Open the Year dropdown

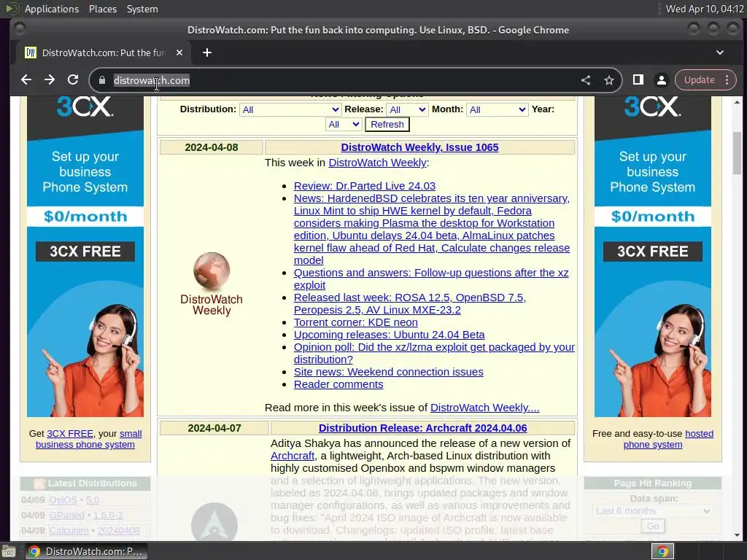point(344,124)
